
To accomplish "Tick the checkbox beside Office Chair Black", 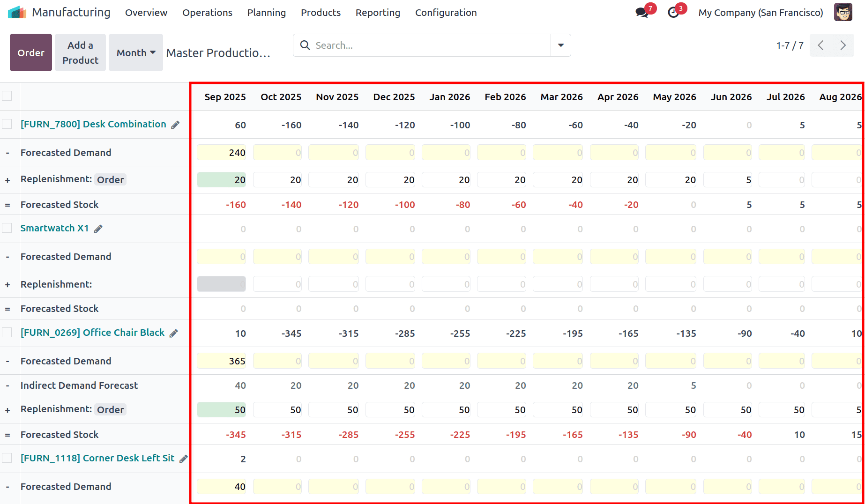I will pos(7,333).
